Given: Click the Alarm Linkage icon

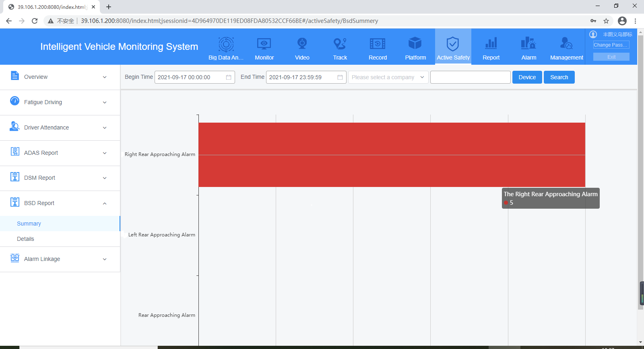Looking at the screenshot, I should tap(15, 258).
